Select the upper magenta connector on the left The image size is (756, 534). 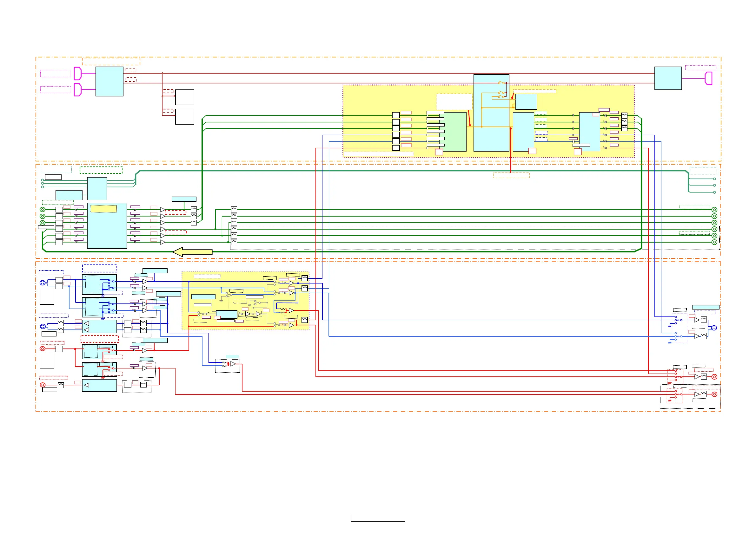coord(78,73)
